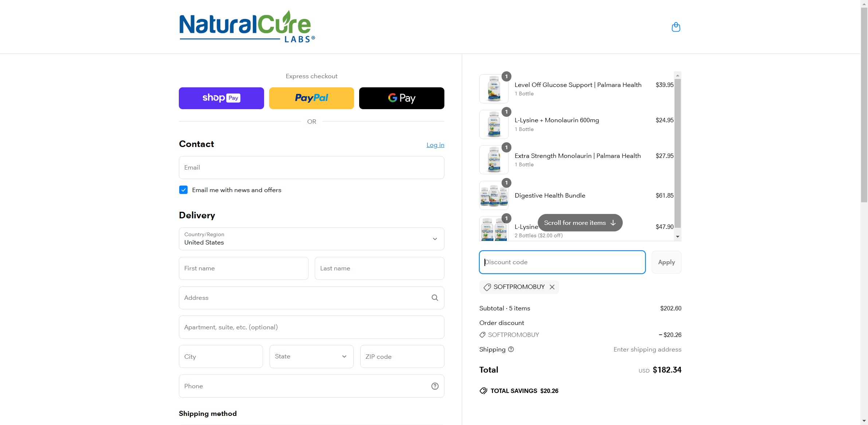This screenshot has height=425, width=868.
Task: Click the ZIP code field
Action: (x=402, y=357)
